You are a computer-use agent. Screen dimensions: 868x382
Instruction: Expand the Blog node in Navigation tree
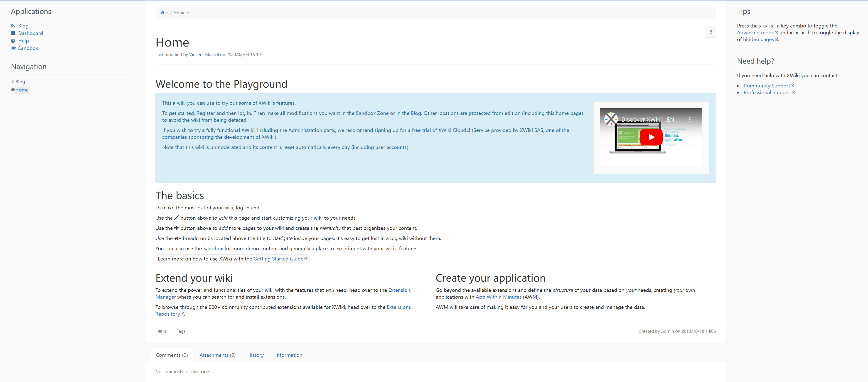[x=13, y=82]
